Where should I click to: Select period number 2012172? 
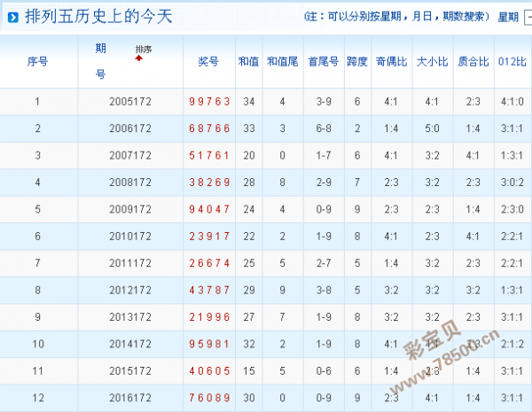pyautogui.click(x=130, y=290)
